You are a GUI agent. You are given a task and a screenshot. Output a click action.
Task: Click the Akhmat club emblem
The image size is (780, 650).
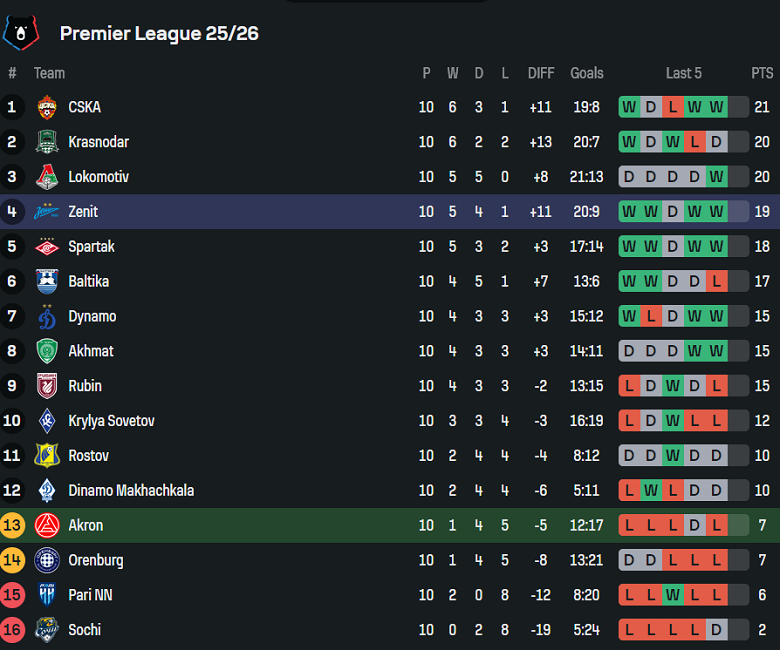[x=47, y=351]
